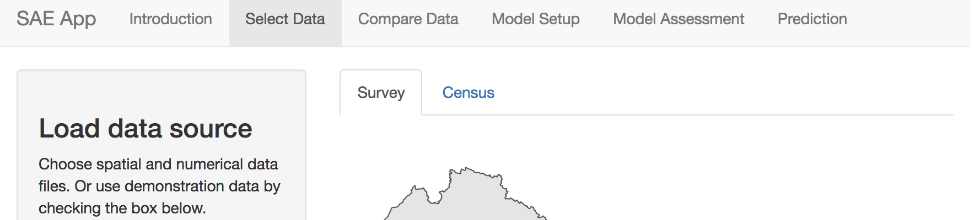
Task: Go to the Compare Data section
Action: tap(408, 19)
